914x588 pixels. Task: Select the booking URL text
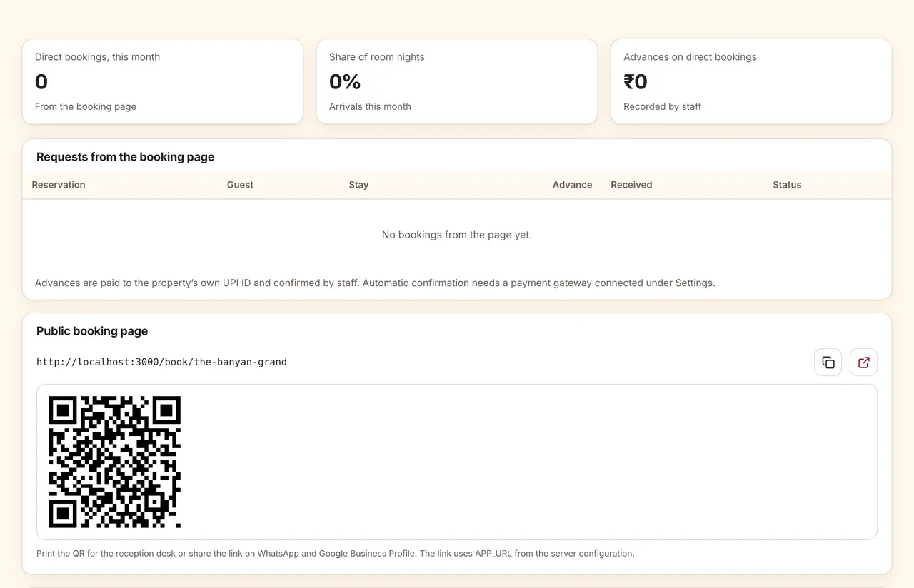(x=161, y=362)
